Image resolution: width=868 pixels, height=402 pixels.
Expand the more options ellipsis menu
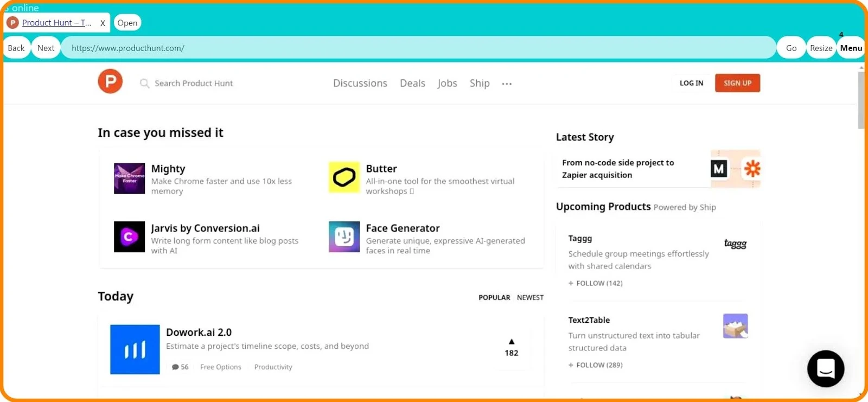click(x=507, y=84)
